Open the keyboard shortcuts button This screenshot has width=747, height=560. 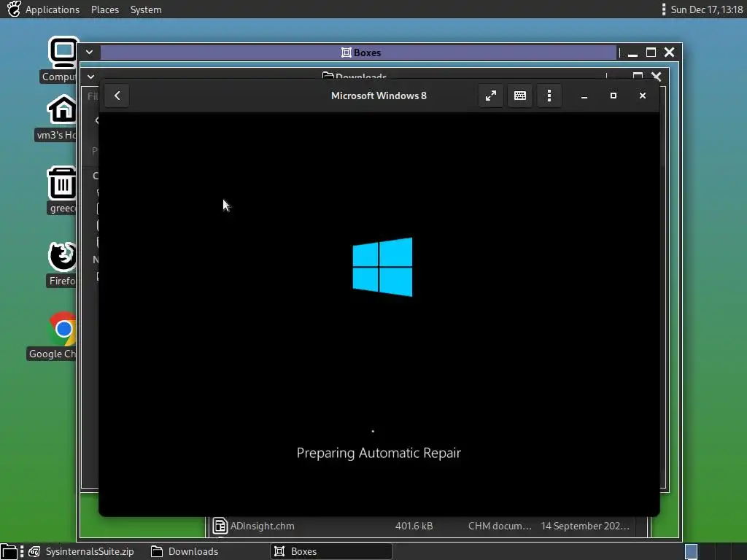[520, 96]
